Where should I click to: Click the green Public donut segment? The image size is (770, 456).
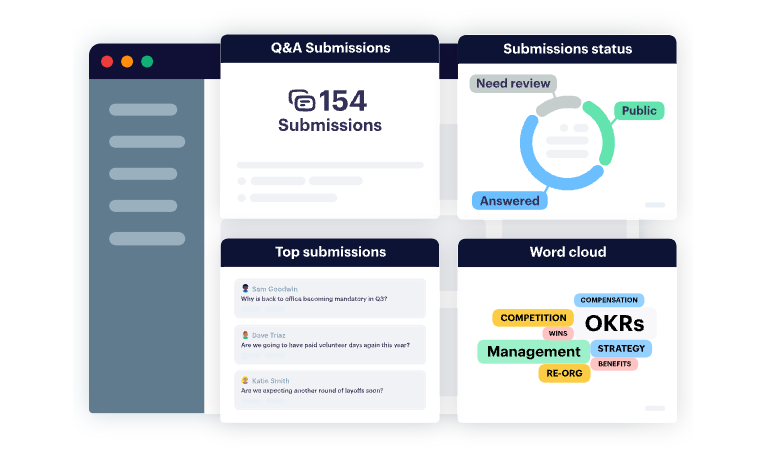[607, 132]
